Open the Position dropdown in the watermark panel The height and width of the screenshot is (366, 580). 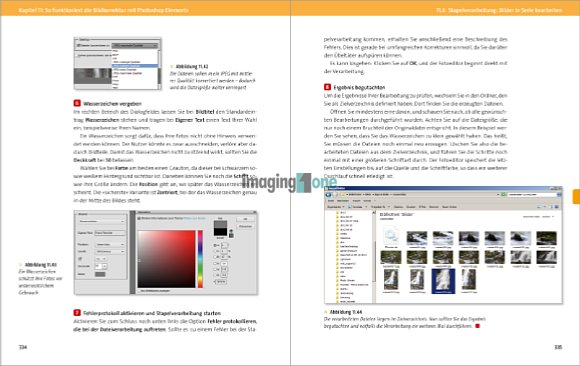click(110, 245)
